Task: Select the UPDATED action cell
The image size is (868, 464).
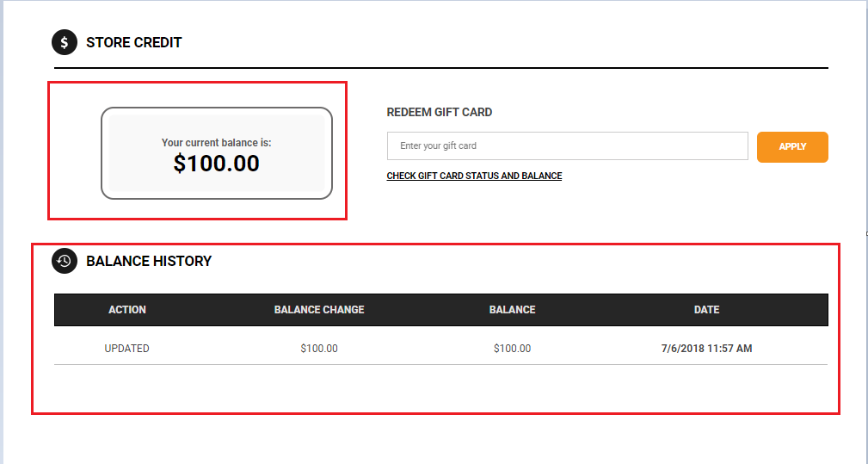Action: tap(126, 349)
